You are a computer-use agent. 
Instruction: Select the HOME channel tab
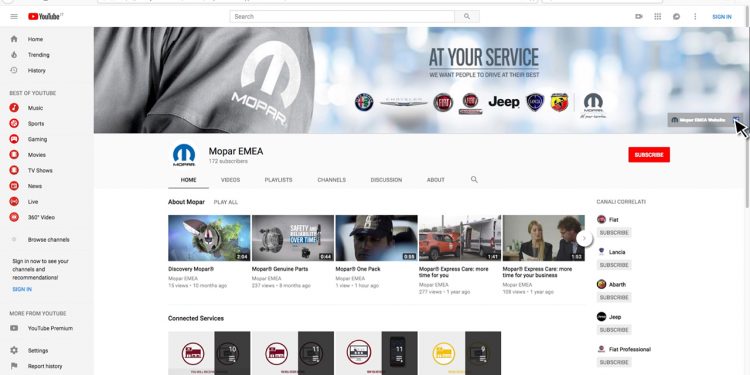pos(188,180)
